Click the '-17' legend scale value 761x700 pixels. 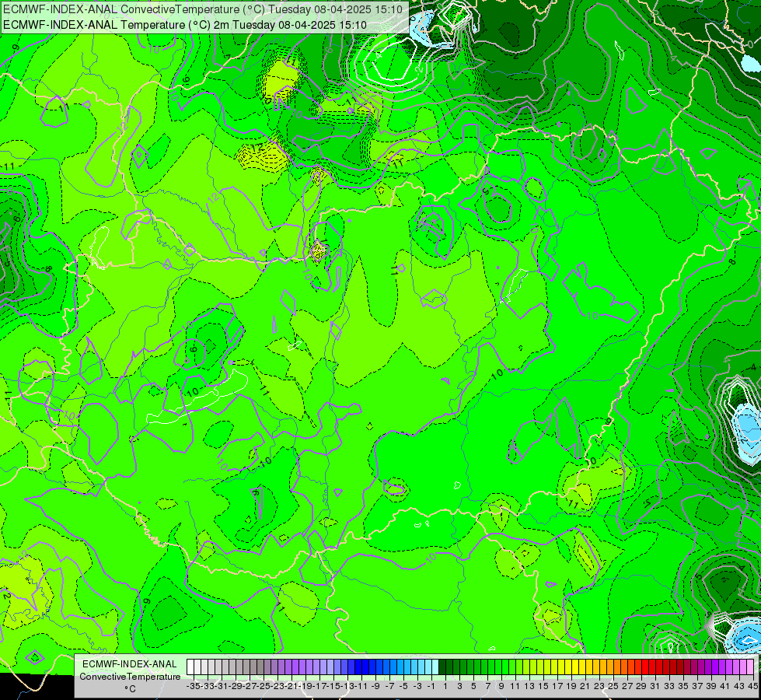319,686
